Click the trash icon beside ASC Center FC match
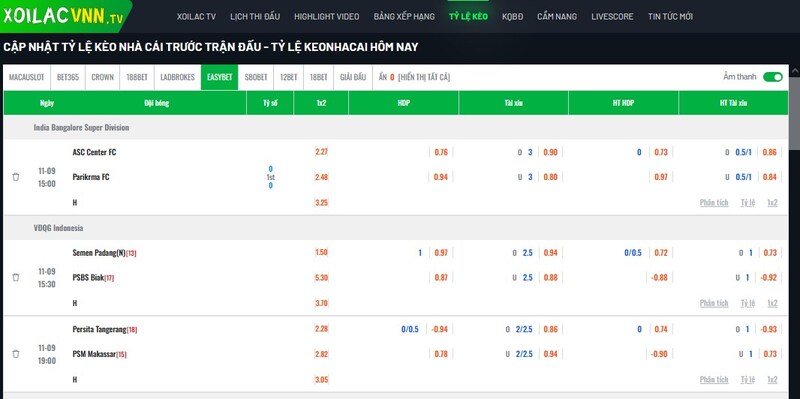Image resolution: width=800 pixels, height=399 pixels. pyautogui.click(x=16, y=177)
